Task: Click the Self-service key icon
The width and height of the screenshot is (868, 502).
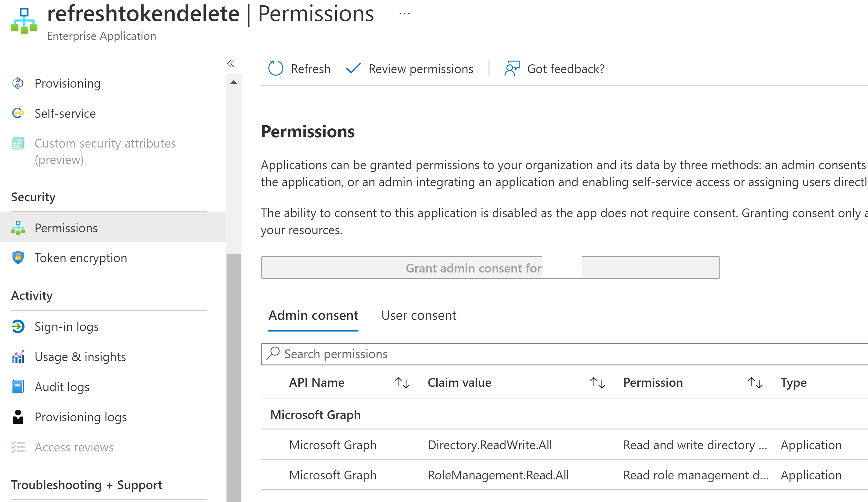Action: pyautogui.click(x=18, y=113)
